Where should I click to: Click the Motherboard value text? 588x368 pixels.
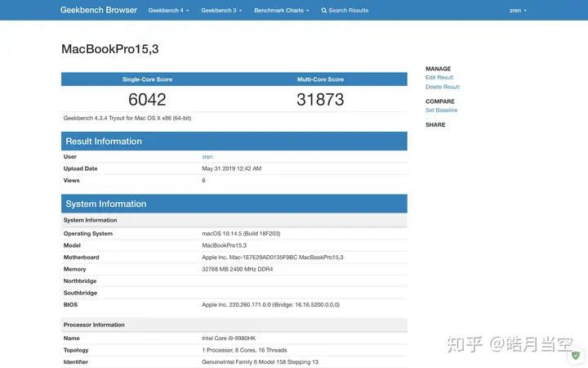(272, 258)
